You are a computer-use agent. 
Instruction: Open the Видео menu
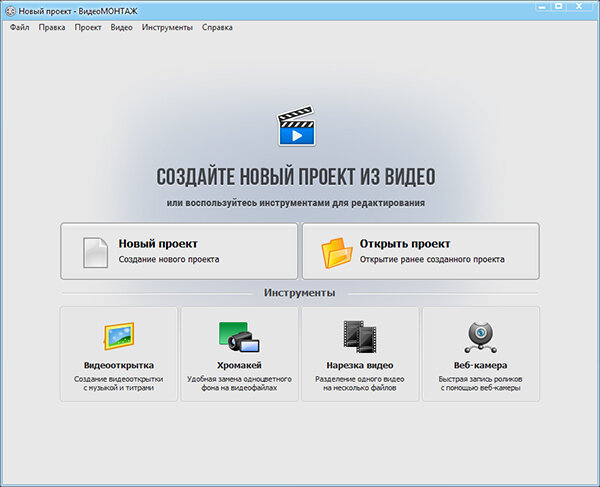[121, 28]
